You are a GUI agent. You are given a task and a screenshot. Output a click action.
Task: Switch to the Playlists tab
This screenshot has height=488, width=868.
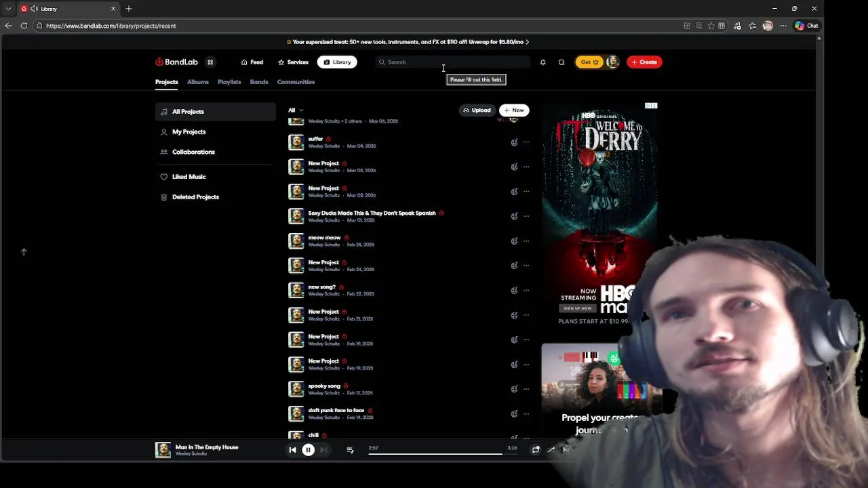pos(229,82)
